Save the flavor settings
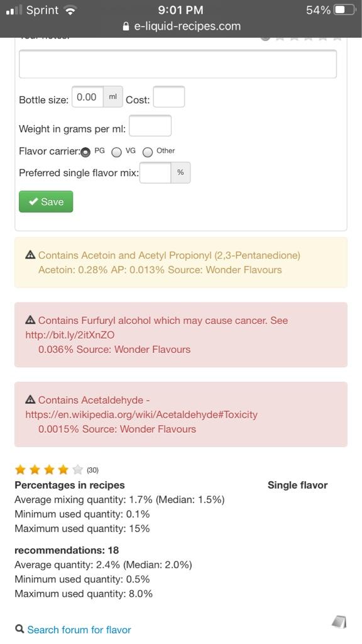Viewport: 362px width, 644px height. coord(46,202)
